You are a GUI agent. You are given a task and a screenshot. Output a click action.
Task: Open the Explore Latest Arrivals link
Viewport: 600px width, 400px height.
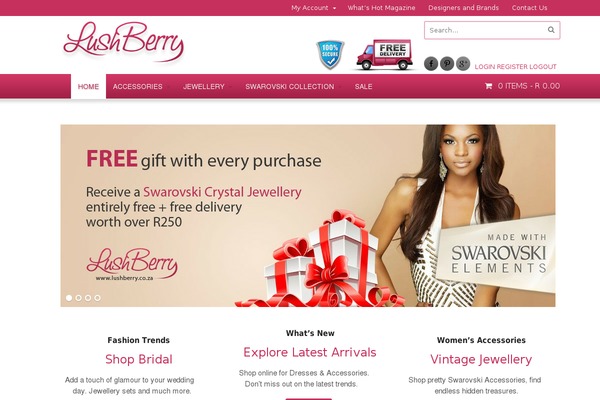coord(310,352)
